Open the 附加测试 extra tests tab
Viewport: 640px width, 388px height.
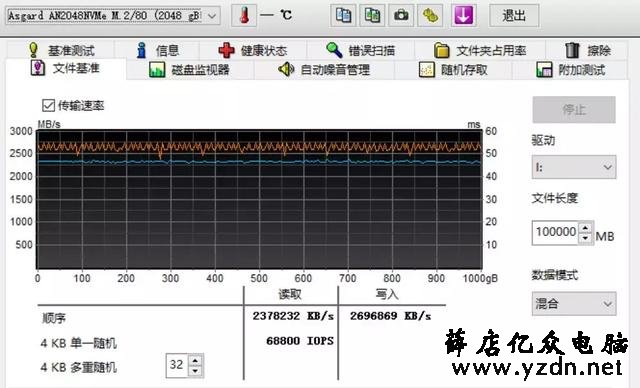[x=571, y=70]
